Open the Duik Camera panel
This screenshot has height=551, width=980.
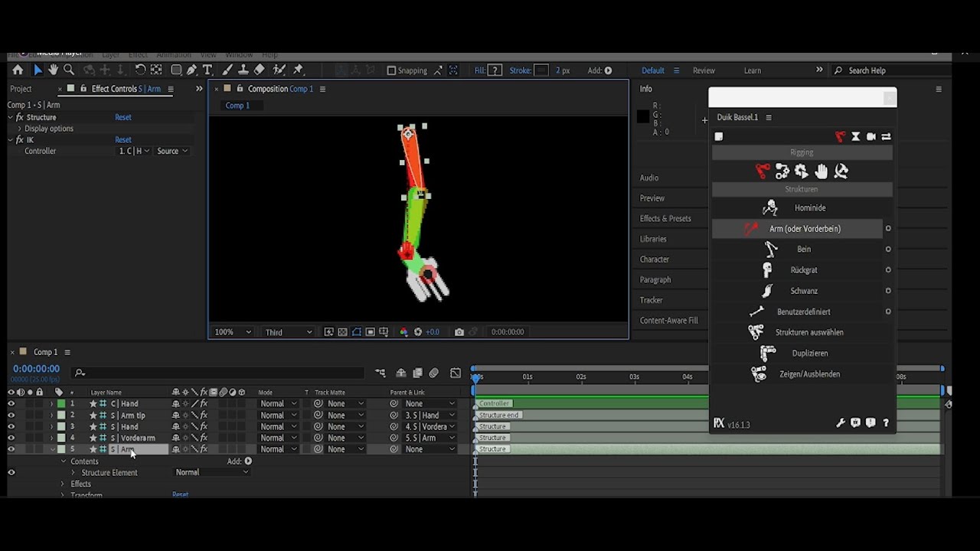[871, 136]
